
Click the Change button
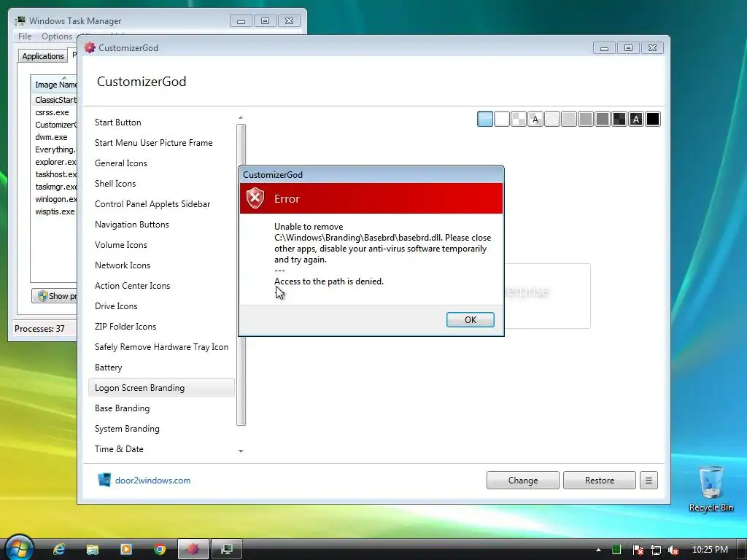pyautogui.click(x=522, y=480)
